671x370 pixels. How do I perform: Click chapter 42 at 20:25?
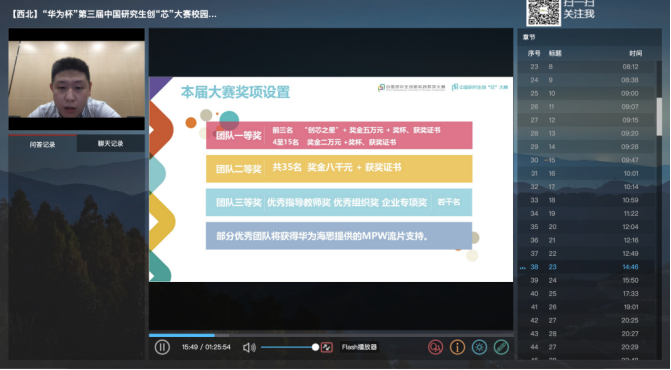click(586, 320)
